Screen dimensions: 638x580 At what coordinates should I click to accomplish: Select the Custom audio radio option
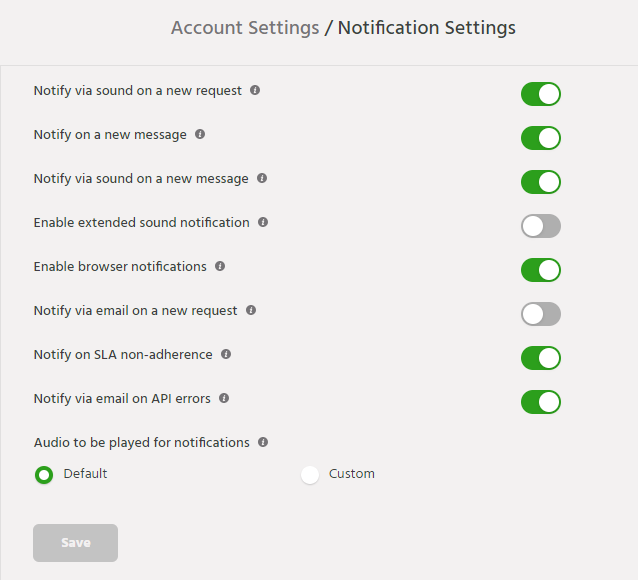[310, 475]
